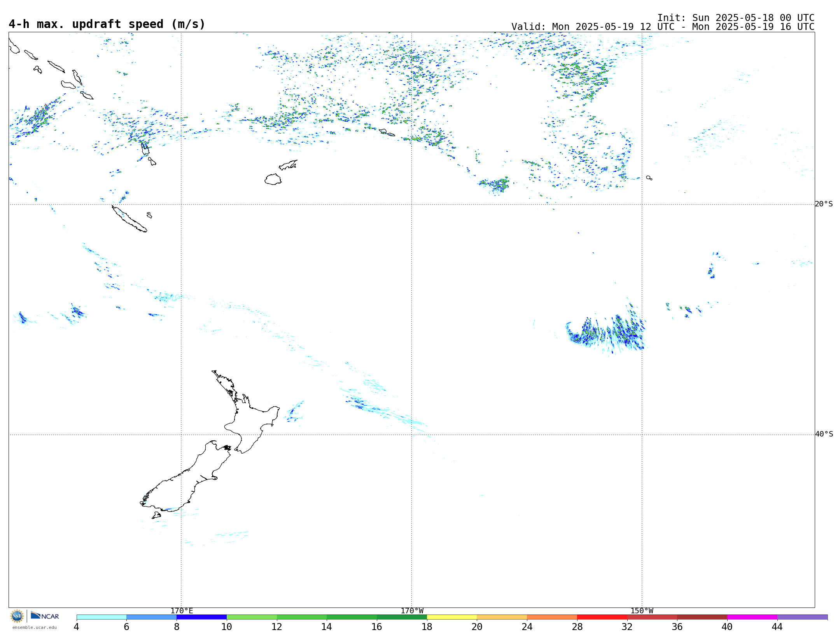Click the NCAR logo
Screen dimensions: 840x632
(x=45, y=616)
